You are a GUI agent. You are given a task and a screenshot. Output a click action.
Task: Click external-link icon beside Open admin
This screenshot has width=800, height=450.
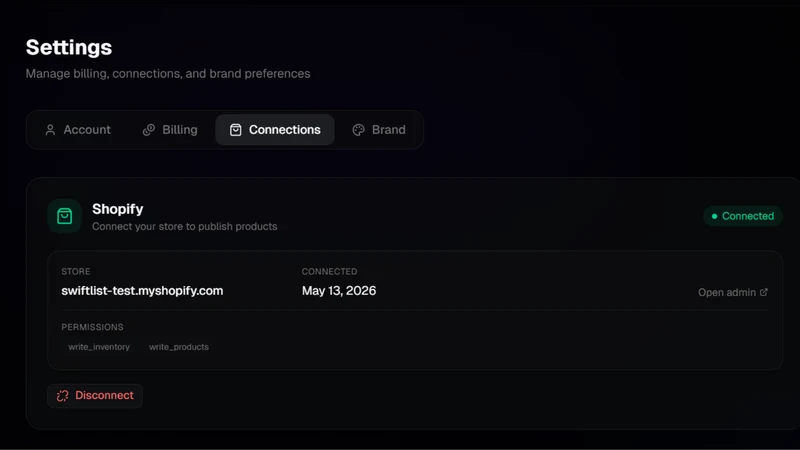[x=764, y=292]
